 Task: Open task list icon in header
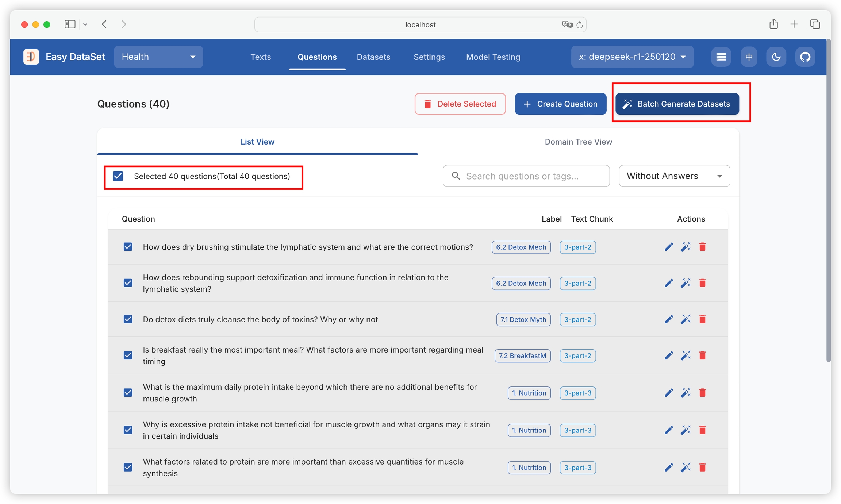tap(721, 57)
